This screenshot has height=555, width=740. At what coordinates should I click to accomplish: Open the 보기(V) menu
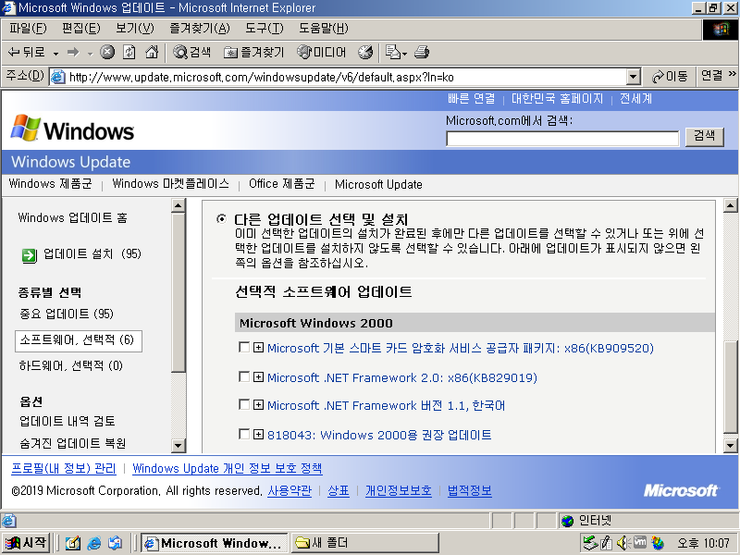[x=135, y=28]
